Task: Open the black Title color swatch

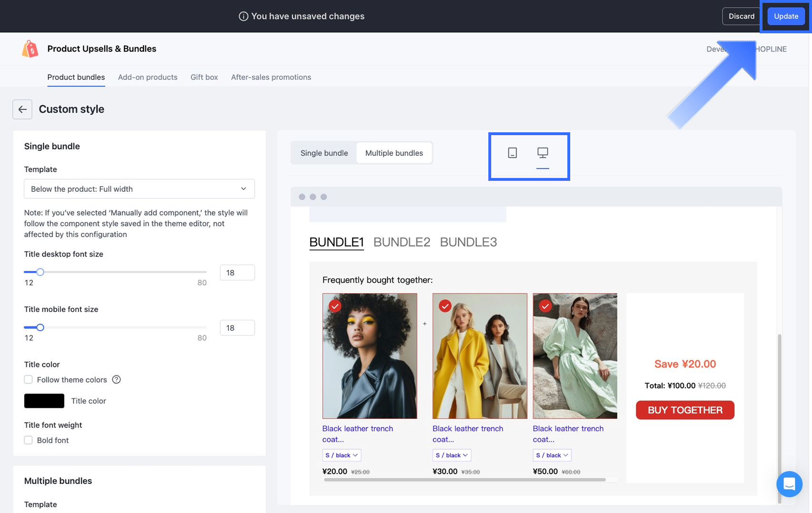Action: (x=44, y=401)
